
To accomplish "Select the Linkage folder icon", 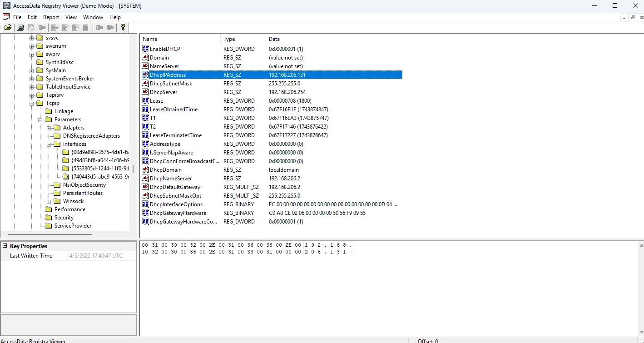I will (x=49, y=111).
